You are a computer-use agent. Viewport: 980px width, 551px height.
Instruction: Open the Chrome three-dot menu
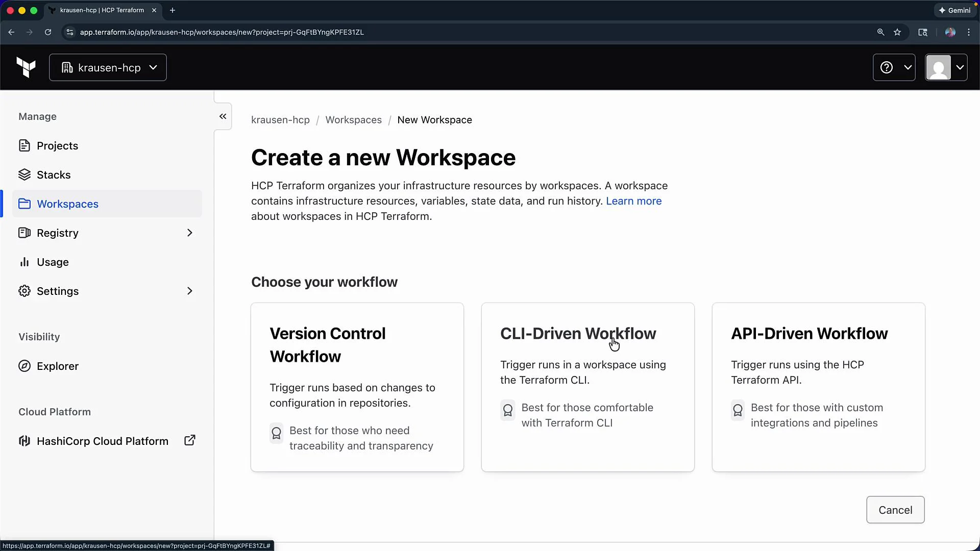(x=969, y=32)
